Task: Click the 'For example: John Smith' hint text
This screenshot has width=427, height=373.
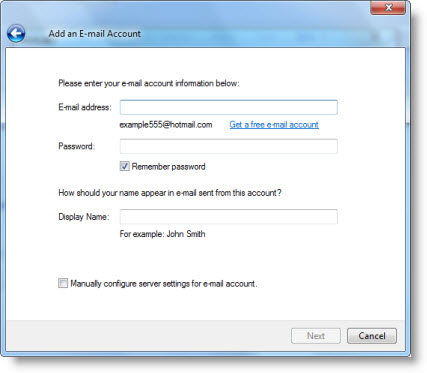Action: (x=162, y=234)
